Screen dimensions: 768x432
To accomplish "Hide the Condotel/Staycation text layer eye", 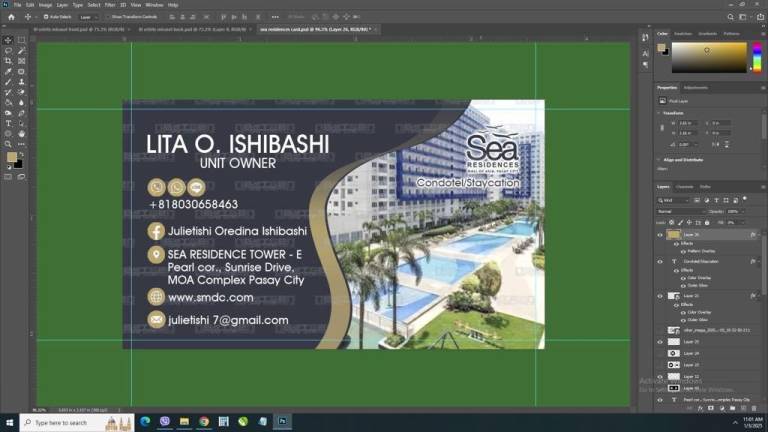I will coord(660,262).
